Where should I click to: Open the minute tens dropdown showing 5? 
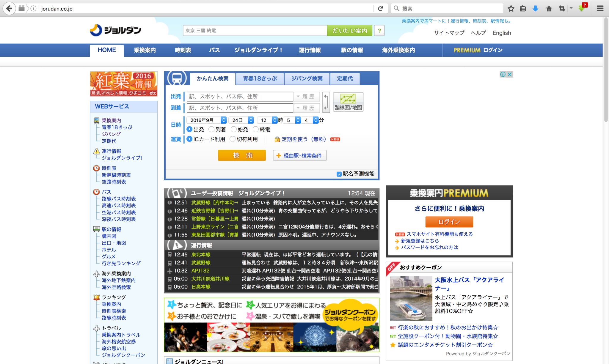coord(292,120)
